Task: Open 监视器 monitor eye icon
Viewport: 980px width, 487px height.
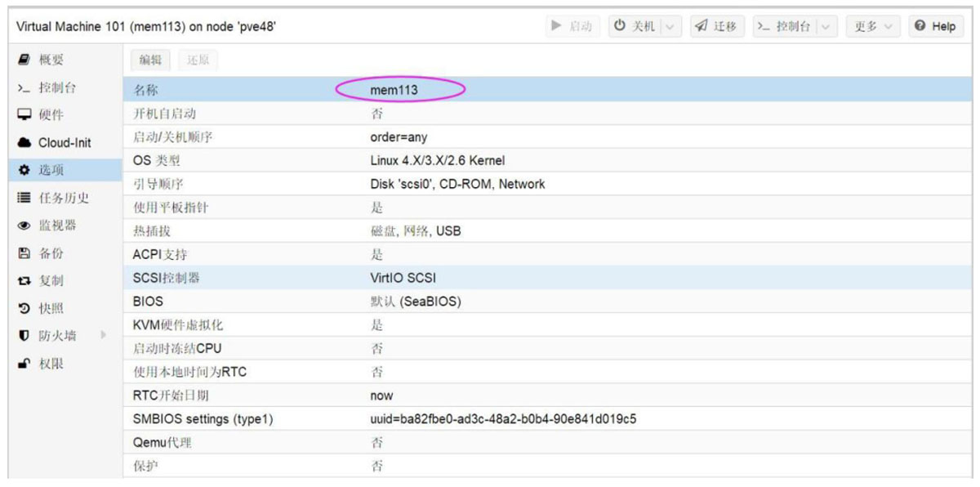Action: pyautogui.click(x=24, y=226)
